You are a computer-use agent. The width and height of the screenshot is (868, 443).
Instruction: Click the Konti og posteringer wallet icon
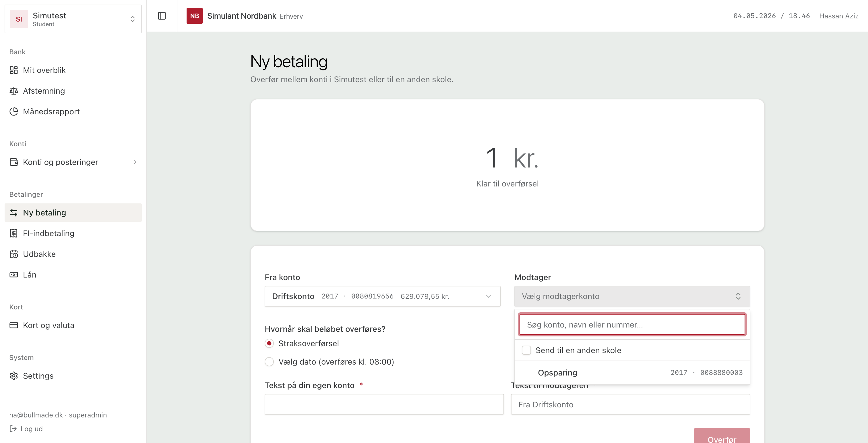pyautogui.click(x=14, y=162)
